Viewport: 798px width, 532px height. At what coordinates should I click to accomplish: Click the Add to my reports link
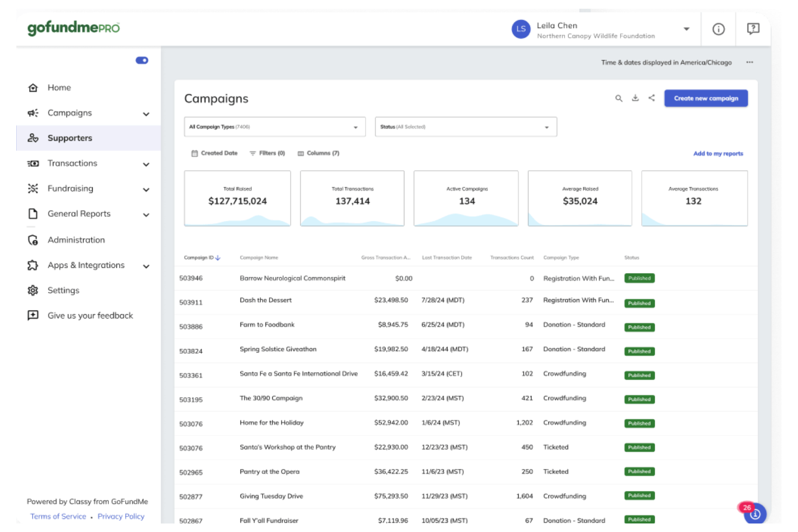[718, 154]
